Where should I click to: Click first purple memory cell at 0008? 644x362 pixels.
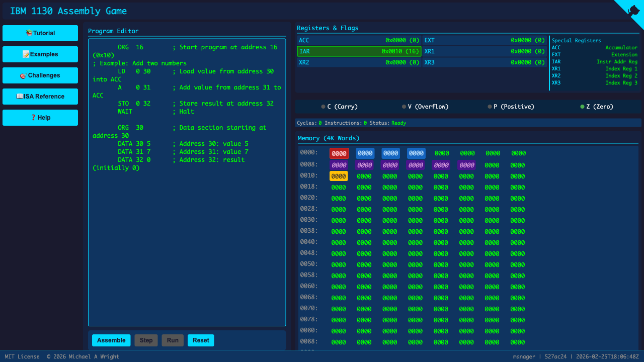(339, 165)
